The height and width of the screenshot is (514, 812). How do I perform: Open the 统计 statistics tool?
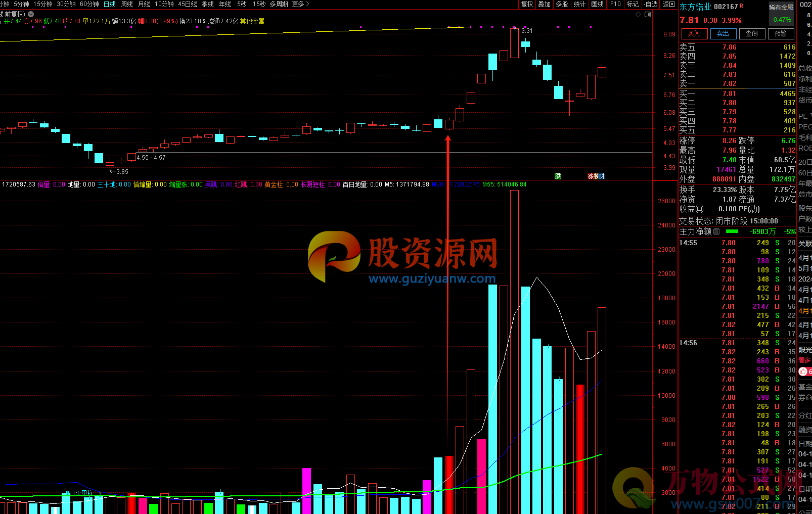pyautogui.click(x=580, y=4)
